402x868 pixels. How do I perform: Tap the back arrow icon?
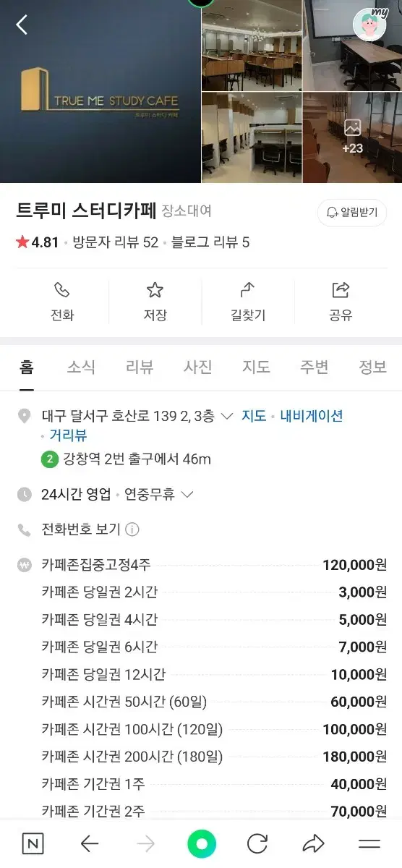click(x=22, y=25)
